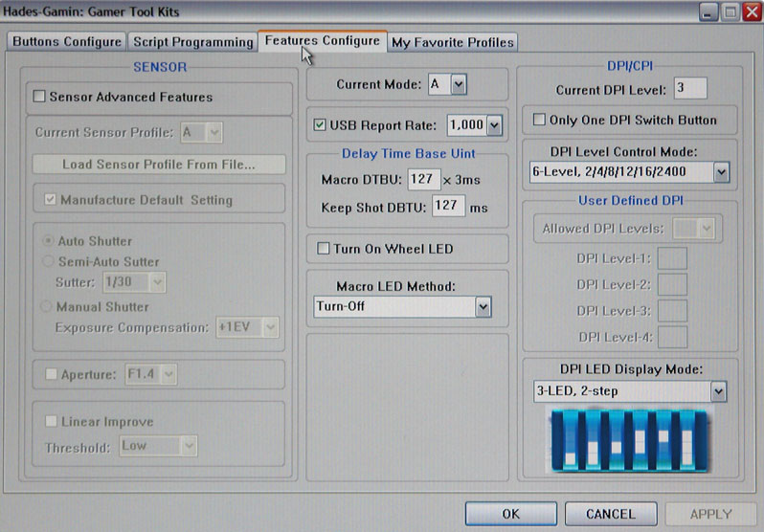Click the Current DPI Level field

pos(690,88)
